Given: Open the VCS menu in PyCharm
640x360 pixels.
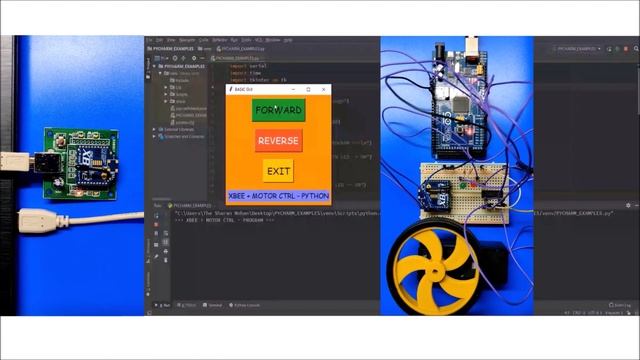Looking at the screenshot, I should pyautogui.click(x=259, y=40).
